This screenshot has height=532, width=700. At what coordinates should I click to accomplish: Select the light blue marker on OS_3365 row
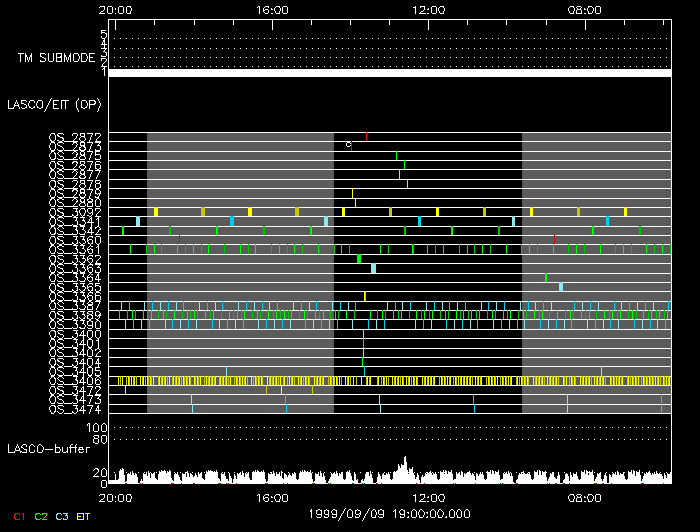tap(561, 287)
